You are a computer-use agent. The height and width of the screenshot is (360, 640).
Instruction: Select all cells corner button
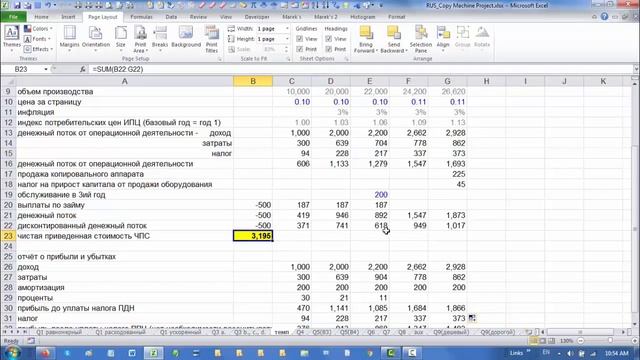pyautogui.click(x=8, y=81)
